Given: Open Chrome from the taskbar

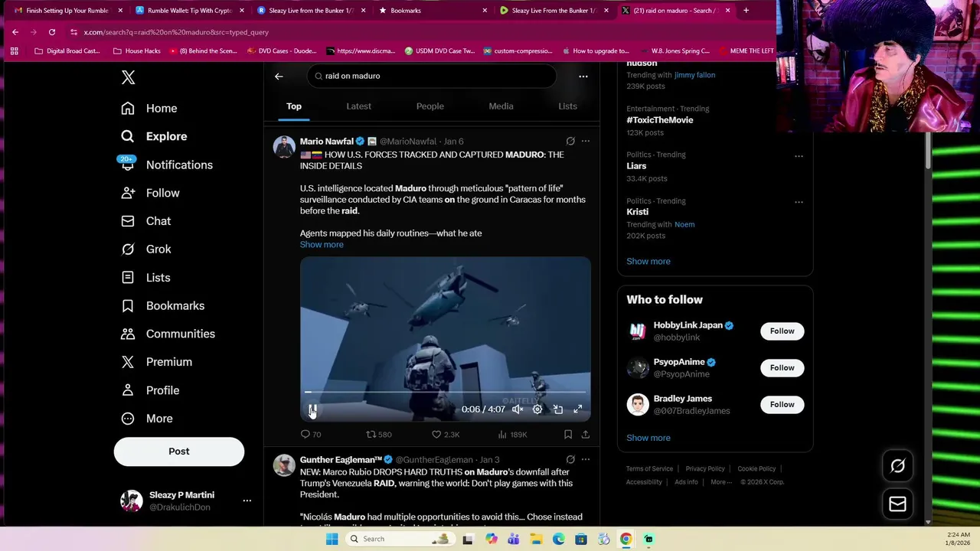Looking at the screenshot, I should click(x=626, y=539).
